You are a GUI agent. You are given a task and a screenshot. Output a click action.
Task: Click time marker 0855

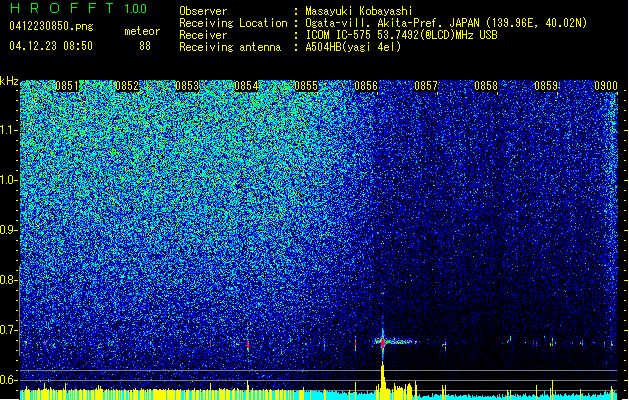coord(306,86)
